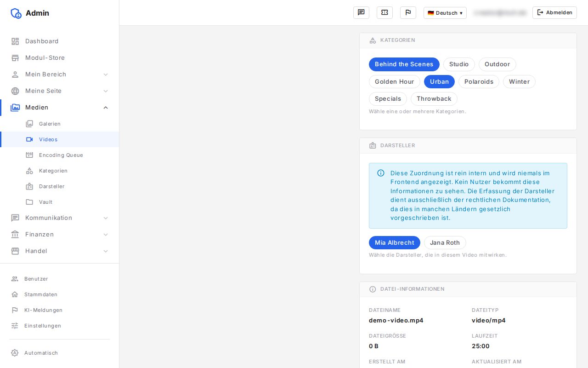Viewport: 588px width, 368px height.
Task: Expand the Handel menu
Action: pyautogui.click(x=60, y=251)
